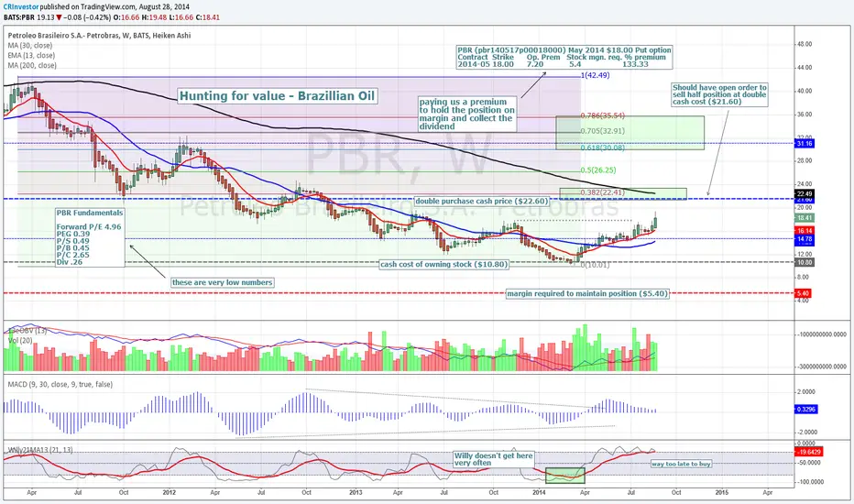Image resolution: width=854 pixels, height=504 pixels.
Task: Click the Fibonacci 0(10.01) level label
Action: click(595, 265)
